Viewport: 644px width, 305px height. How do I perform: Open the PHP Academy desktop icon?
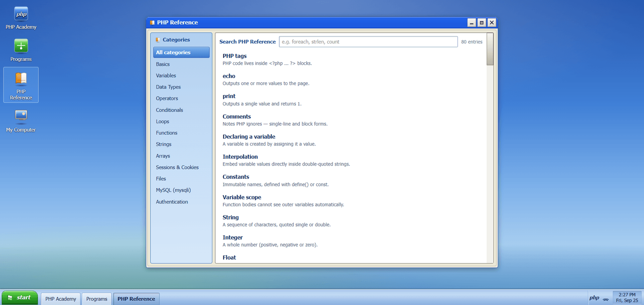(x=21, y=18)
